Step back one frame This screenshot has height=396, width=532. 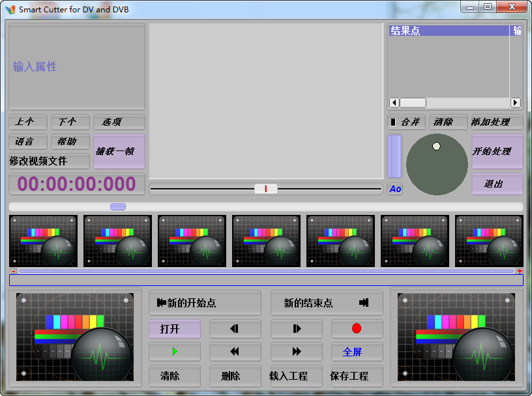[x=235, y=329]
